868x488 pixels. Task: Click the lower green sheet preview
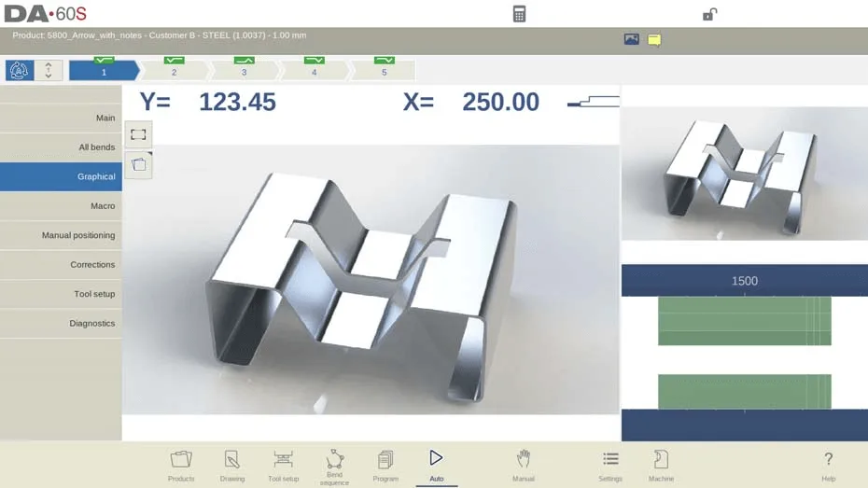[745, 392]
